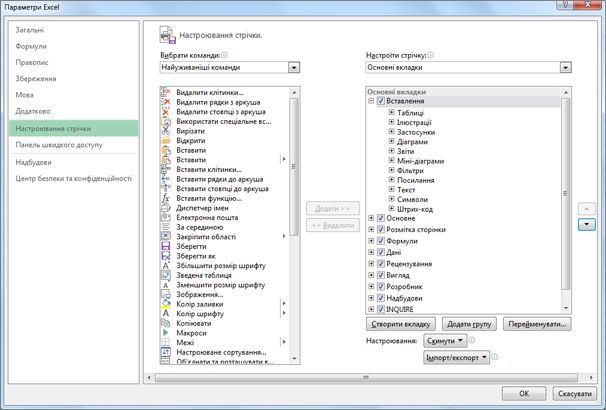Expand the Діаграми group
The image size is (606, 410).
[392, 141]
